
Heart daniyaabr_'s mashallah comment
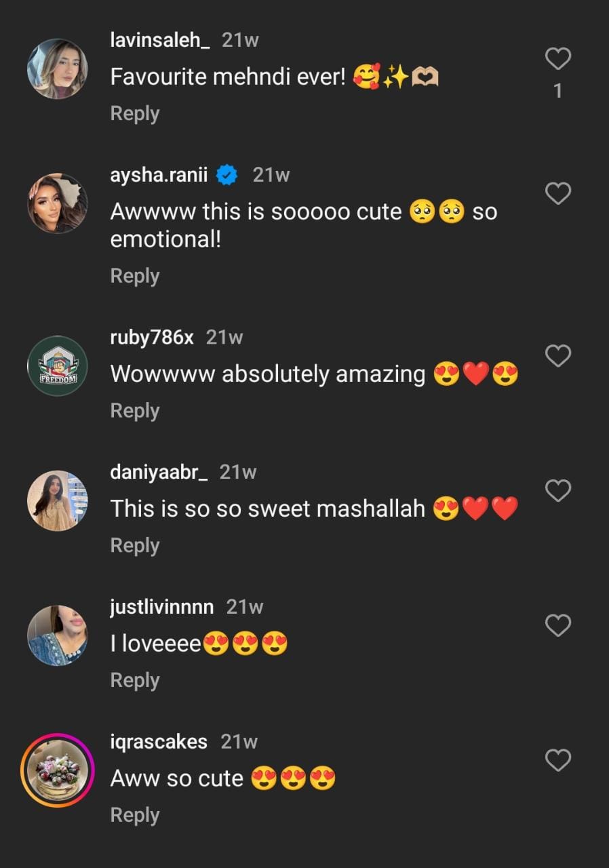tap(558, 490)
